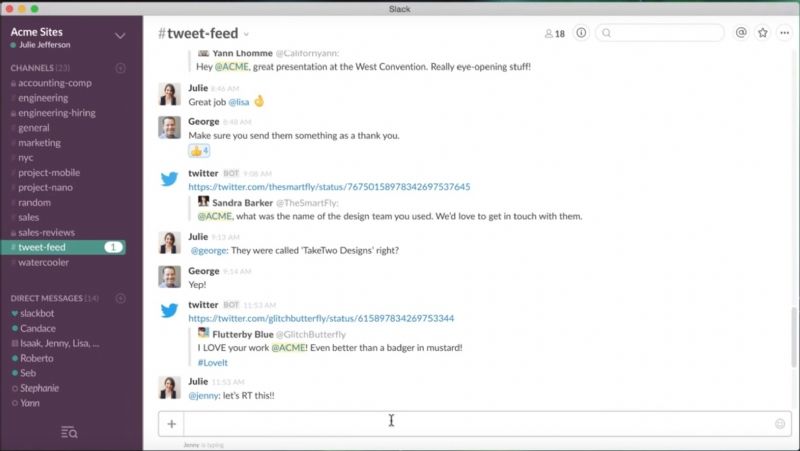Open the nyc channel
The width and height of the screenshot is (800, 451).
(26, 158)
